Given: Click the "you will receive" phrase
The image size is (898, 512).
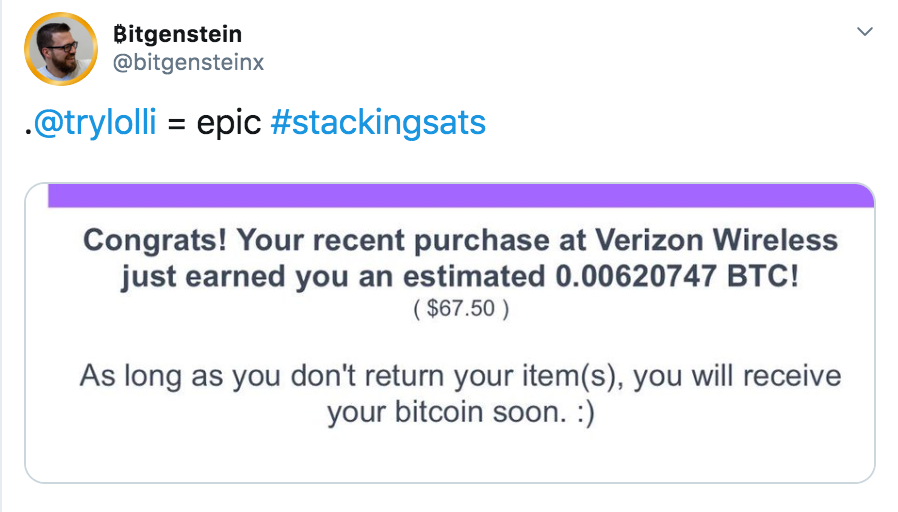Looking at the screenshot, I should (737, 377).
